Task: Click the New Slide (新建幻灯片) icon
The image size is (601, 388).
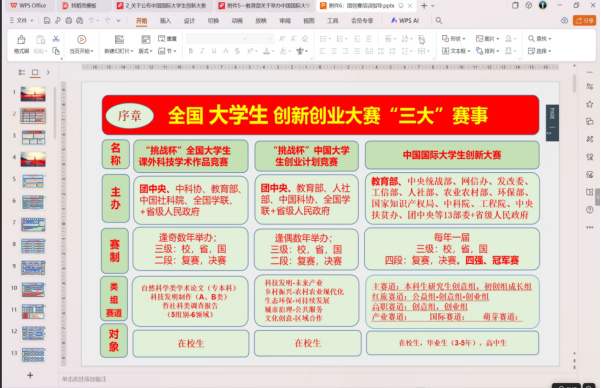Action: (119, 39)
